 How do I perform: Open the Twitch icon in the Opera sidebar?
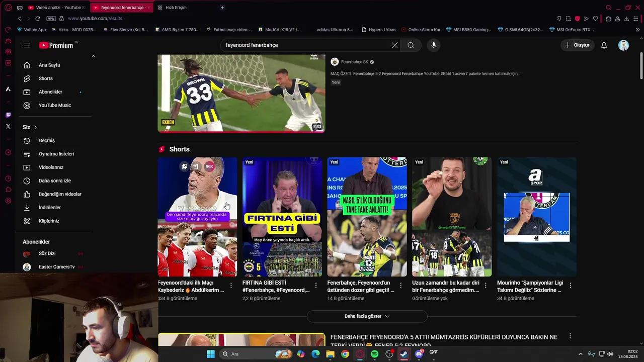pyautogui.click(x=8, y=115)
